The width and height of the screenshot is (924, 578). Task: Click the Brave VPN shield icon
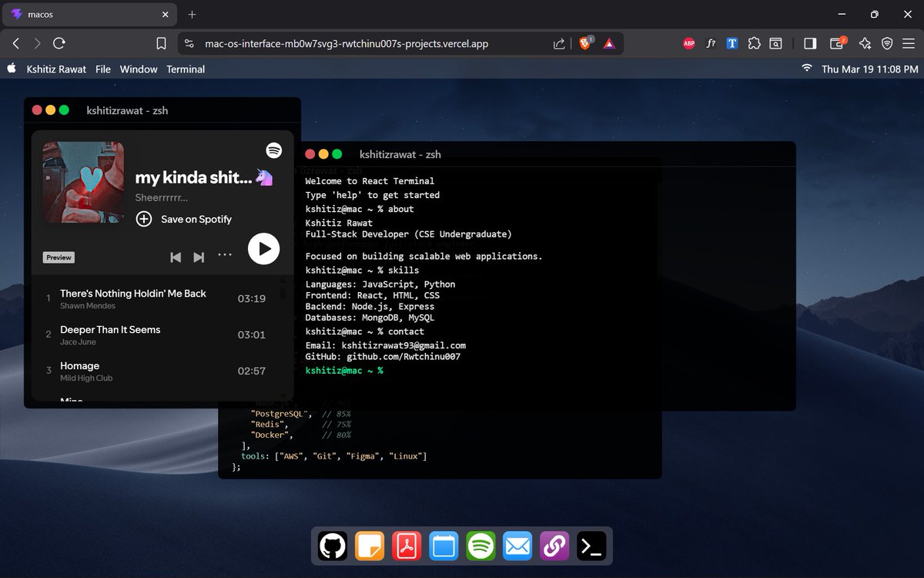click(887, 44)
